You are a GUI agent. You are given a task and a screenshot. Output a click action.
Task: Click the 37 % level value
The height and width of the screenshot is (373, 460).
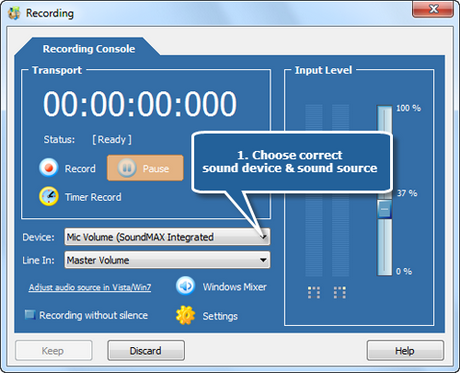[x=407, y=193]
